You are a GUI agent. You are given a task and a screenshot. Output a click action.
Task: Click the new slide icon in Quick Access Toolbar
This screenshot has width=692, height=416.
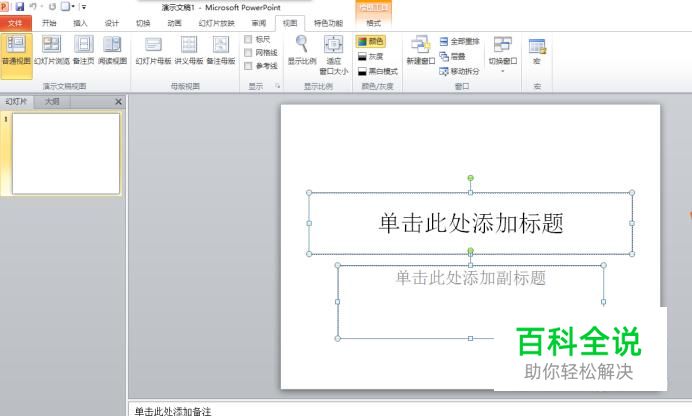tap(65, 7)
